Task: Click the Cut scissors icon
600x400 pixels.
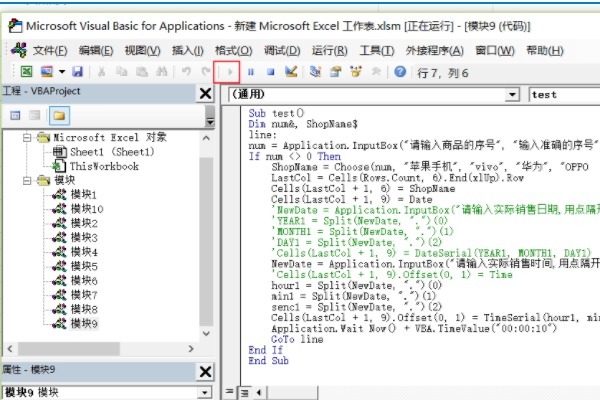Action: coord(101,72)
